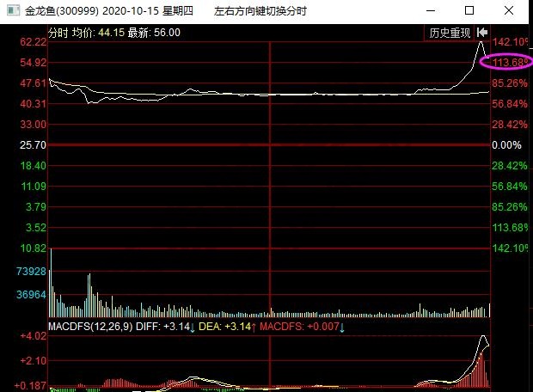The height and width of the screenshot is (392, 533).
Task: Click the price peak at the chart's right
Action: 481,42
